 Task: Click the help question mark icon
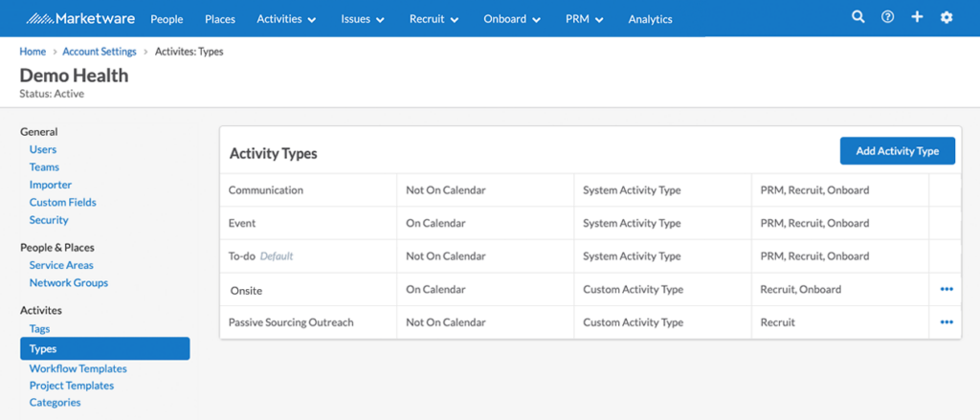pos(887,17)
